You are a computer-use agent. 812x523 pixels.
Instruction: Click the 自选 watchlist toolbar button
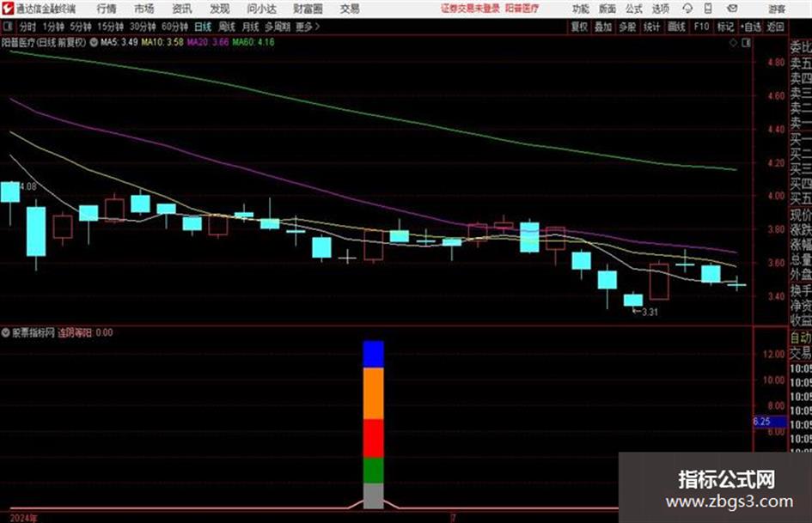(x=751, y=27)
